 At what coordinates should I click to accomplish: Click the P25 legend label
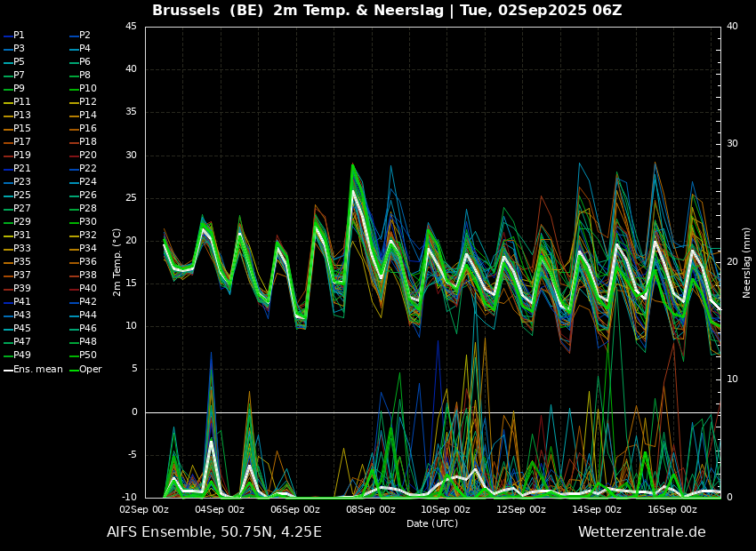(21, 196)
